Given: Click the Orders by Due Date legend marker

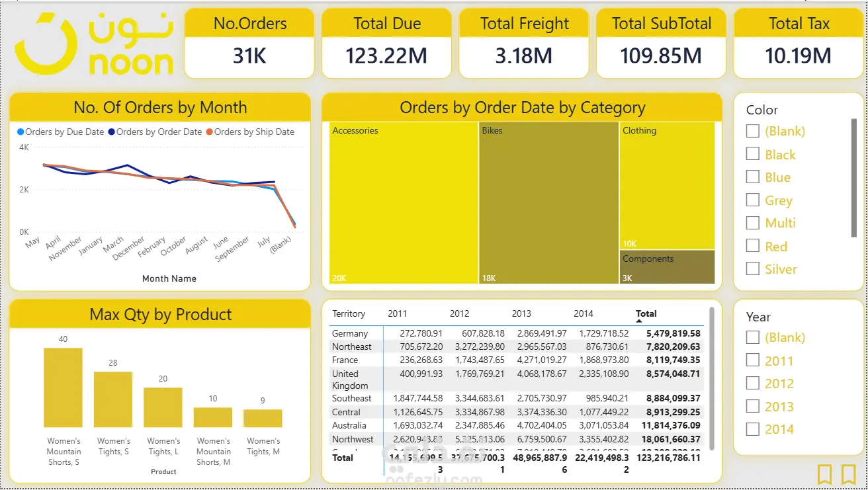Looking at the screenshot, I should (x=21, y=132).
